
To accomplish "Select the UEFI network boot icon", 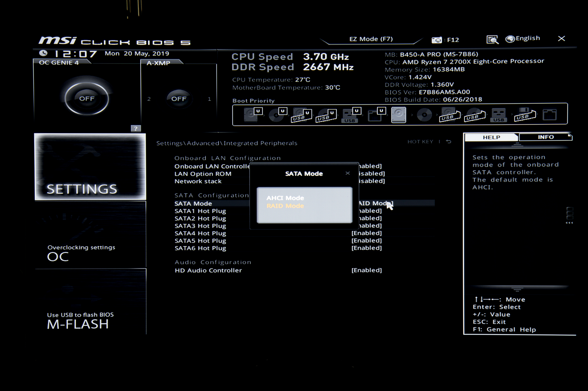I will point(376,114).
